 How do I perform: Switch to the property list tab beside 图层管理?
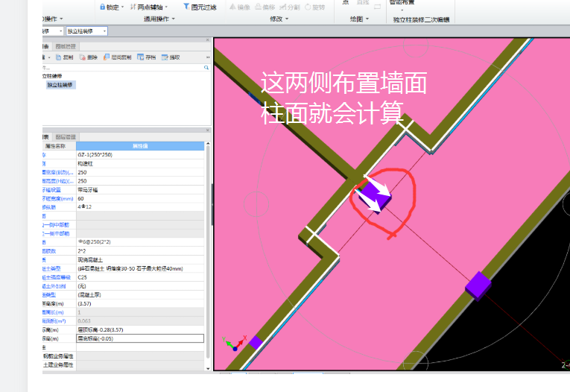point(46,136)
